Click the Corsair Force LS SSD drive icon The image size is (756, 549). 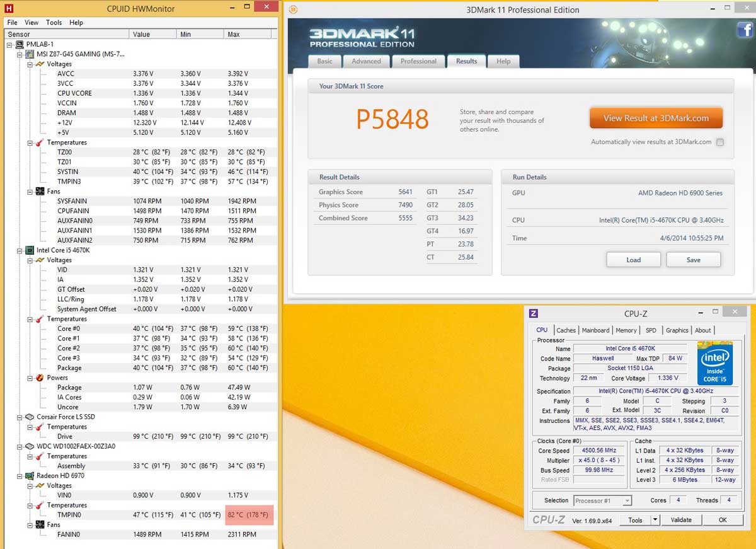[29, 417]
